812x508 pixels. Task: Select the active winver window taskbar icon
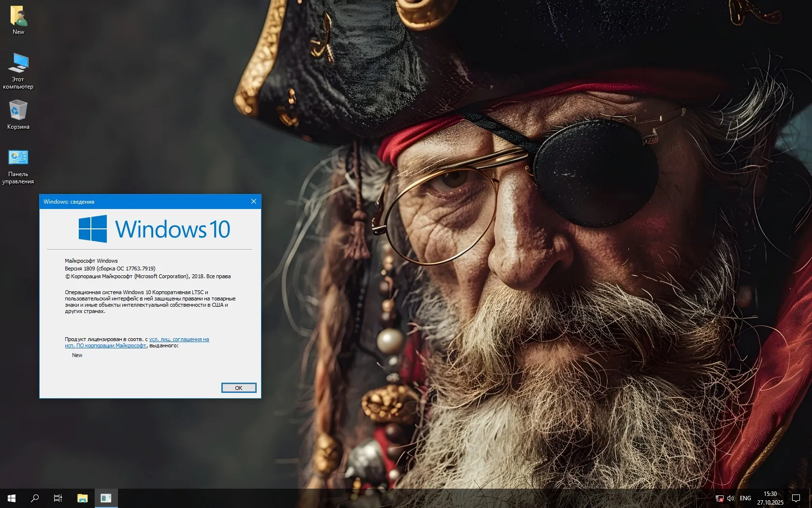pyautogui.click(x=106, y=498)
